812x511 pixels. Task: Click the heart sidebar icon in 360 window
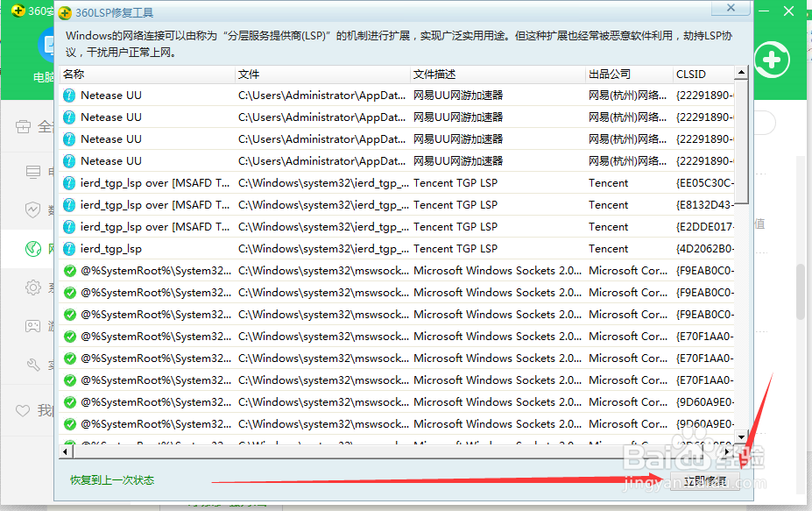click(23, 411)
